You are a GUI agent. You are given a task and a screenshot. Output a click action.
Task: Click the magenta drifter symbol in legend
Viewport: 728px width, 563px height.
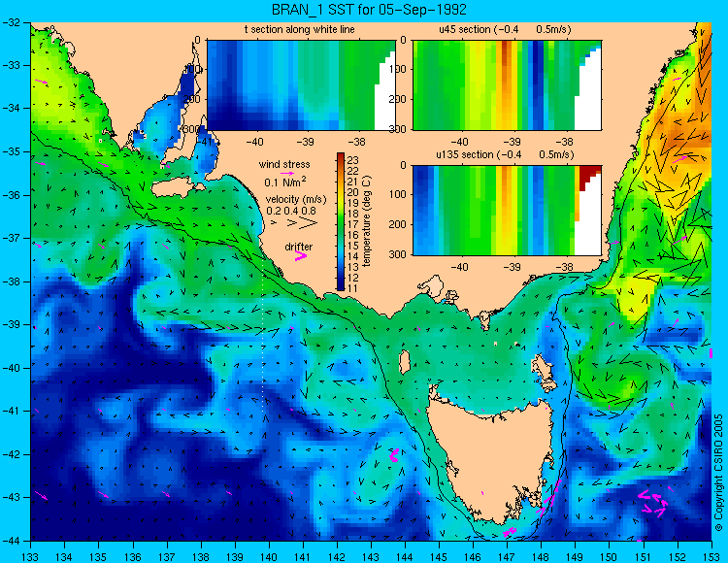301,256
